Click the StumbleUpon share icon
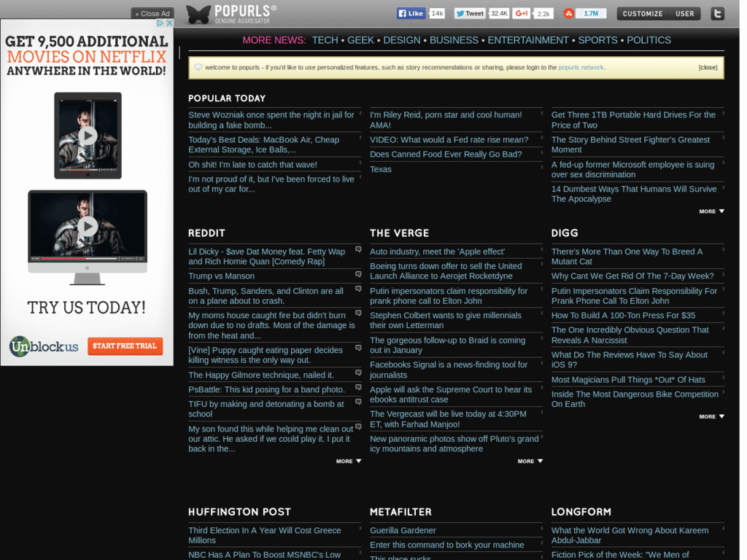The width and height of the screenshot is (747, 560). 568,13
